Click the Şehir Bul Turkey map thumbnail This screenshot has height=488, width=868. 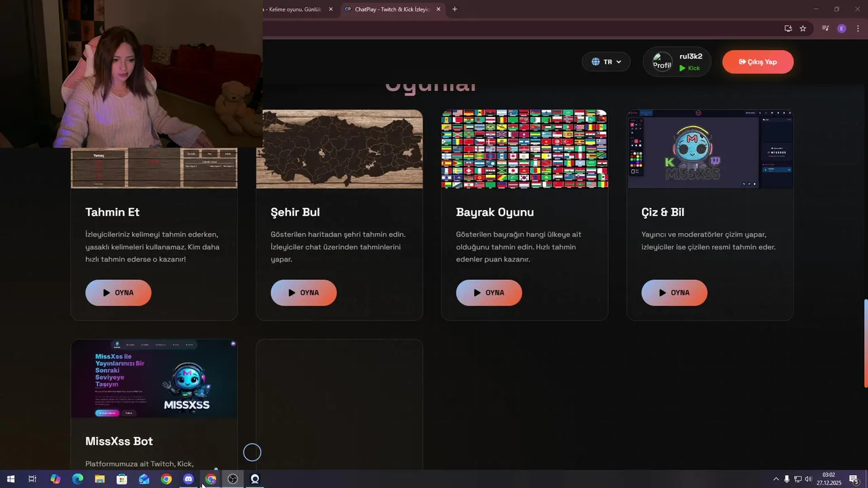[x=339, y=149]
